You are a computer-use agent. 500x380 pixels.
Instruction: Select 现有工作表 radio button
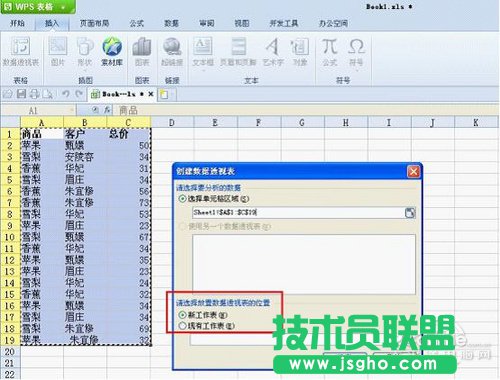(x=182, y=326)
